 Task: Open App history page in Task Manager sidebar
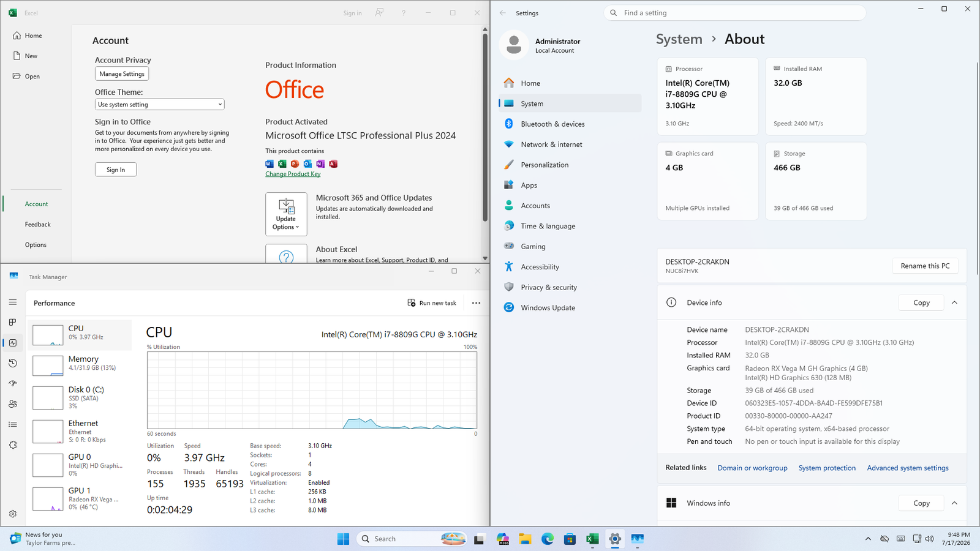point(13,363)
